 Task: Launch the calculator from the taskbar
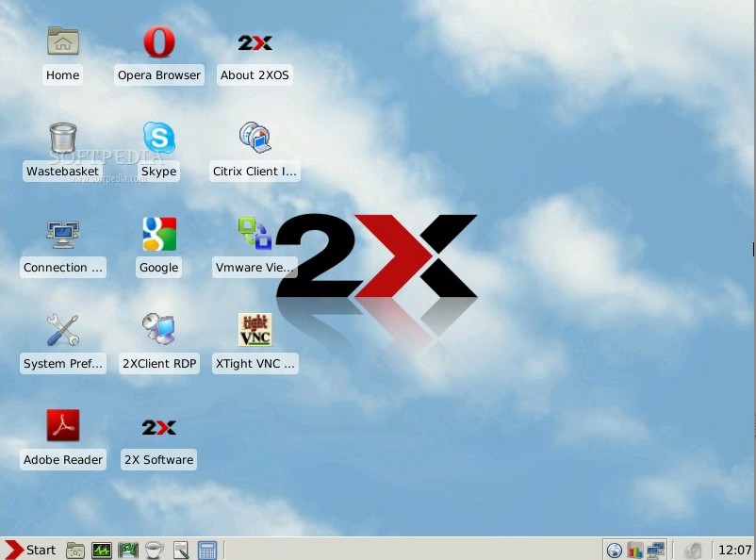click(x=207, y=551)
